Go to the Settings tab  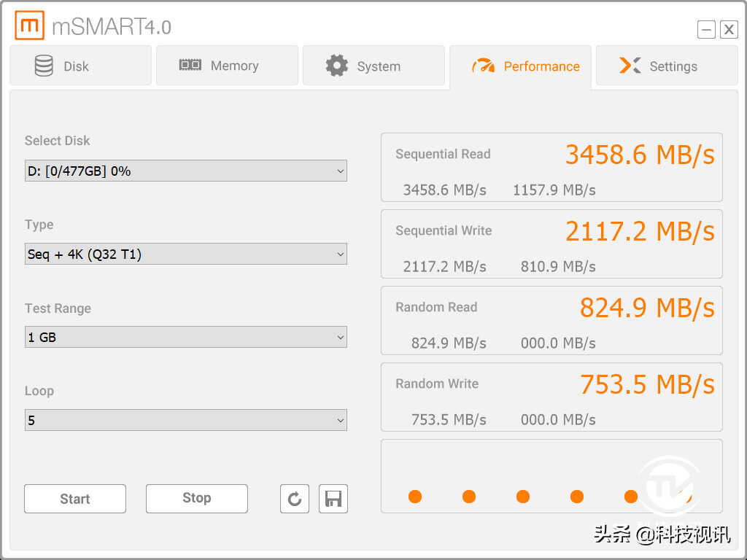667,66
